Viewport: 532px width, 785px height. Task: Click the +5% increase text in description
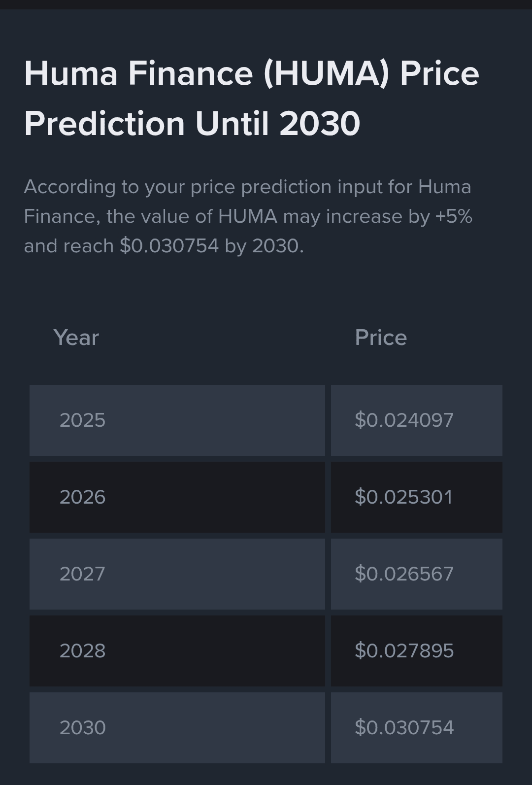pos(454,216)
